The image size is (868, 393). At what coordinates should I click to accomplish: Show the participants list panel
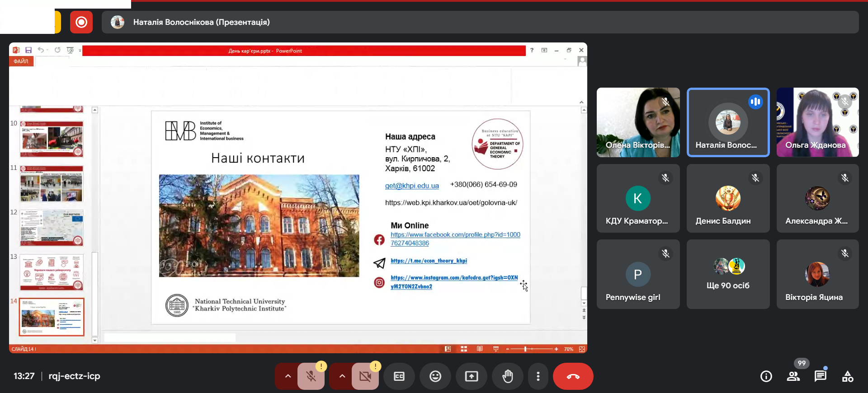[793, 376]
